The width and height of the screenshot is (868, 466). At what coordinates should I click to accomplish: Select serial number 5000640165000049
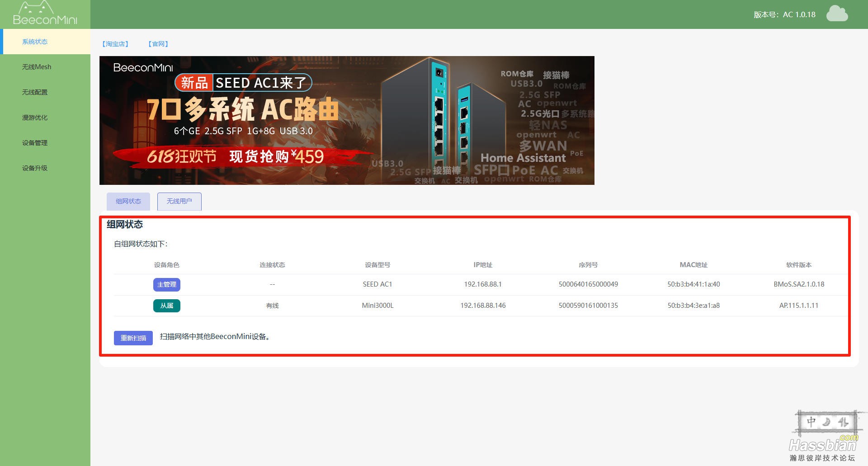(588, 284)
